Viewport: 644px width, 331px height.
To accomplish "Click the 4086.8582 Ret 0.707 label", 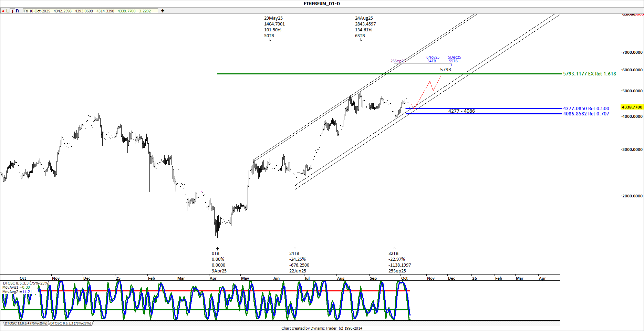I will pyautogui.click(x=586, y=114).
